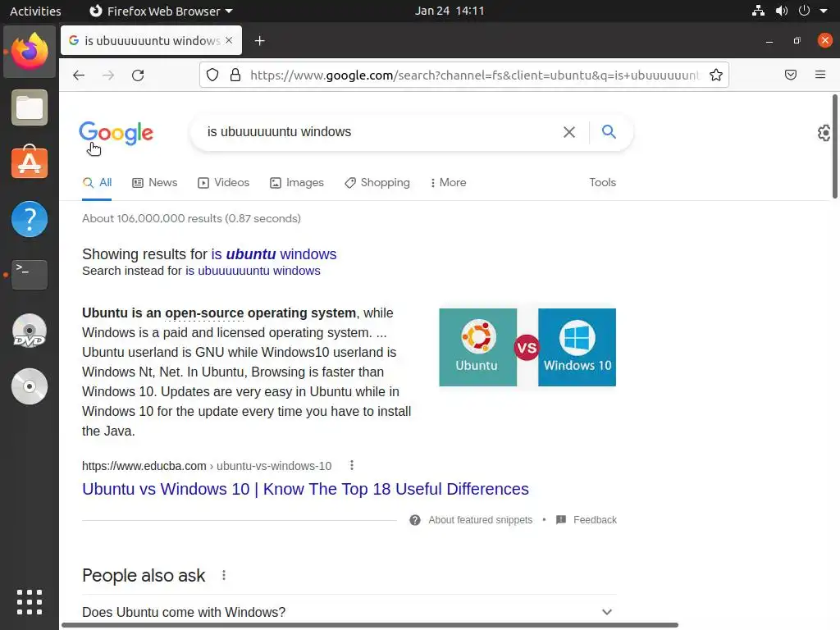This screenshot has width=840, height=630.
Task: Search instead for 'is ubuuuuuuntu windows'
Action: click(253, 271)
